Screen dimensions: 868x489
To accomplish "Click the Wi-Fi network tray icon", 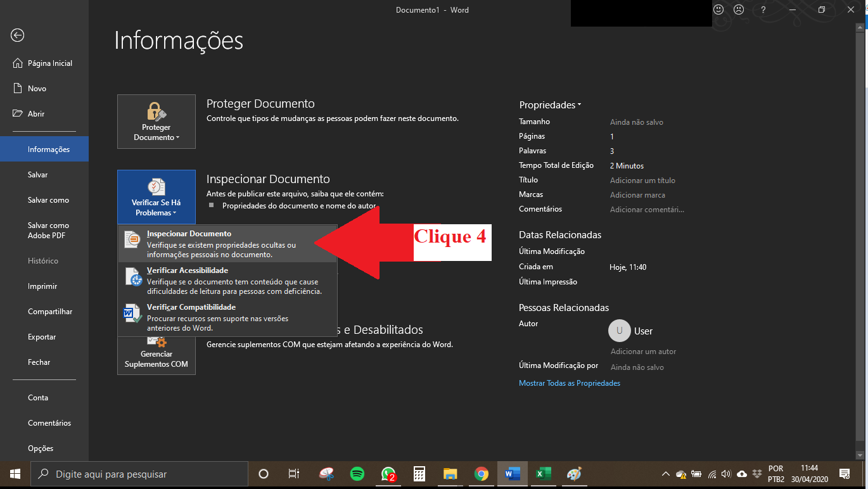I will click(712, 474).
